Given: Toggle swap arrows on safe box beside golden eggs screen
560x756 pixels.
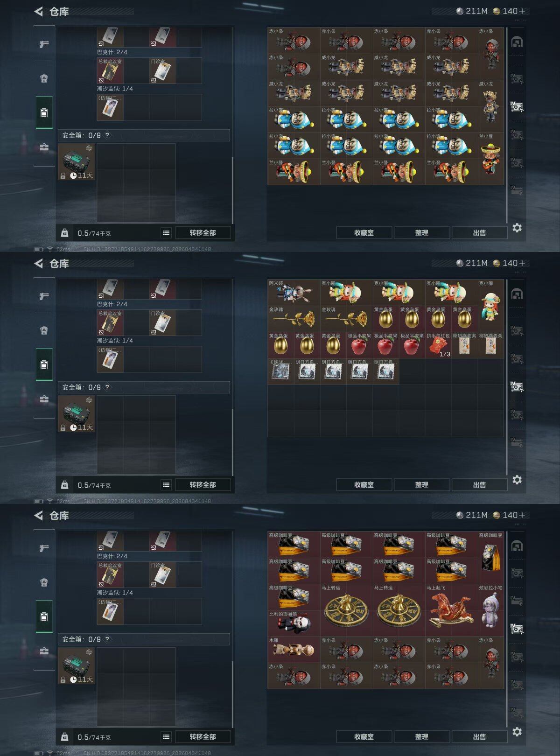Looking at the screenshot, I should 89,400.
